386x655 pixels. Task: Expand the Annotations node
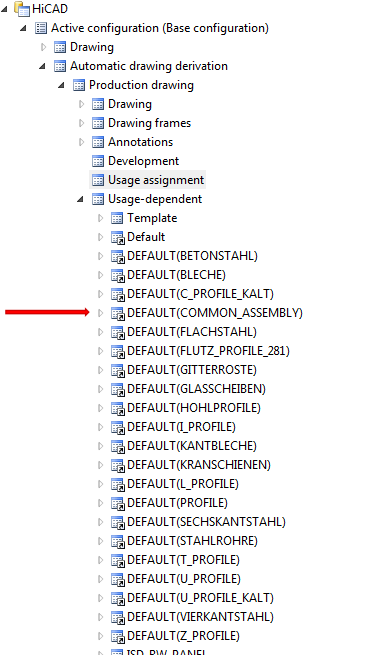pos(81,142)
